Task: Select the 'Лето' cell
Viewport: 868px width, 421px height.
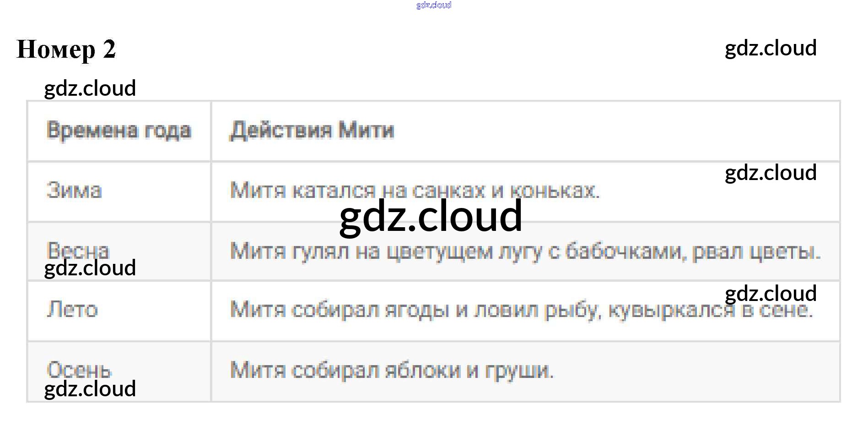Action: (x=72, y=310)
